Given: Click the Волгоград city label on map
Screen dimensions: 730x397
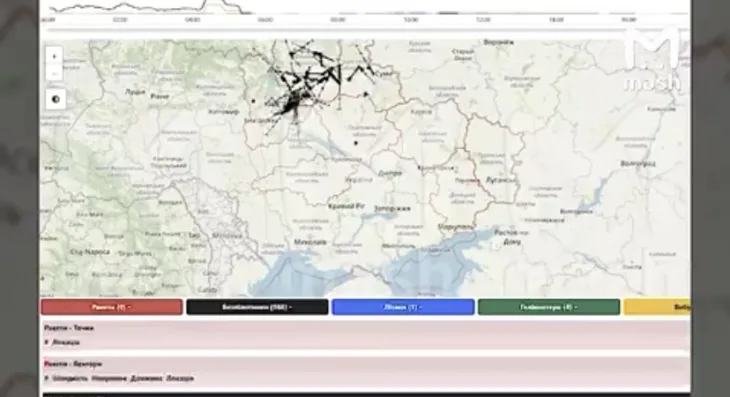Looking at the screenshot, I should pyautogui.click(x=638, y=164).
